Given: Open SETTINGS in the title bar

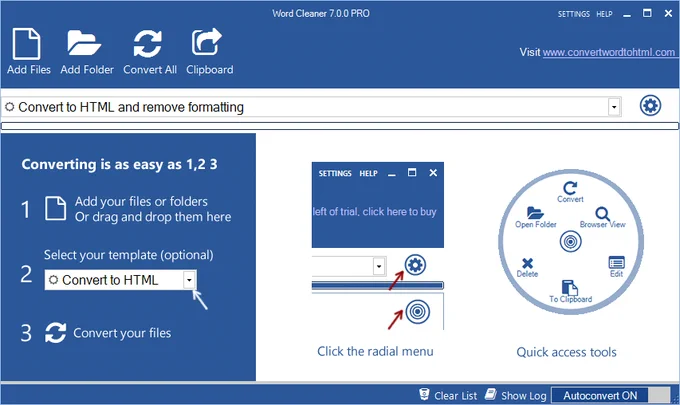Looking at the screenshot, I should click(573, 14).
